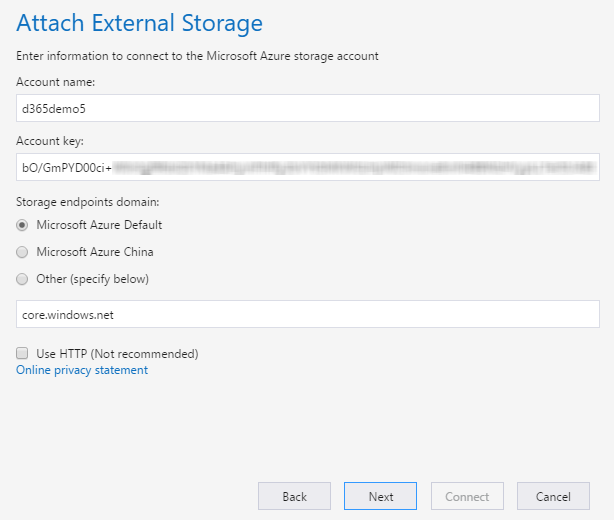Click the Account key input field
Screen dimensions: 614x520
(x=308, y=166)
